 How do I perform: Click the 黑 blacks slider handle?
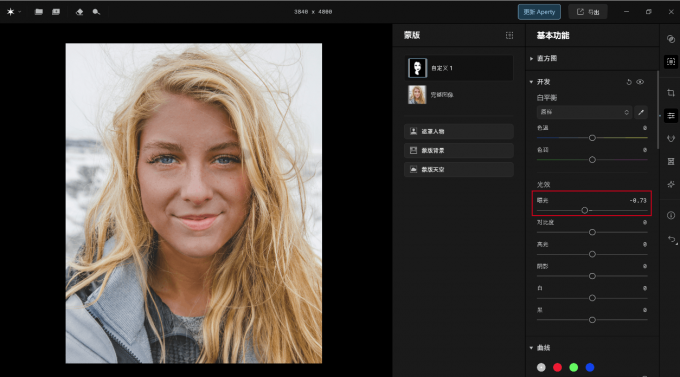pyautogui.click(x=592, y=320)
